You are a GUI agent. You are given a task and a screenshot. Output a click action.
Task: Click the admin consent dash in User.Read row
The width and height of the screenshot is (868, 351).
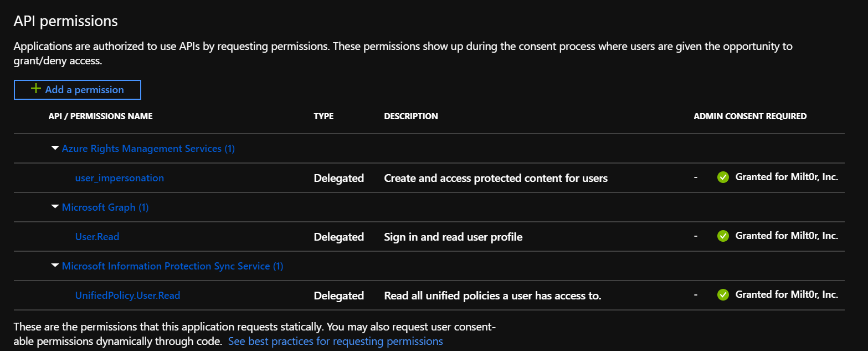[x=696, y=236]
